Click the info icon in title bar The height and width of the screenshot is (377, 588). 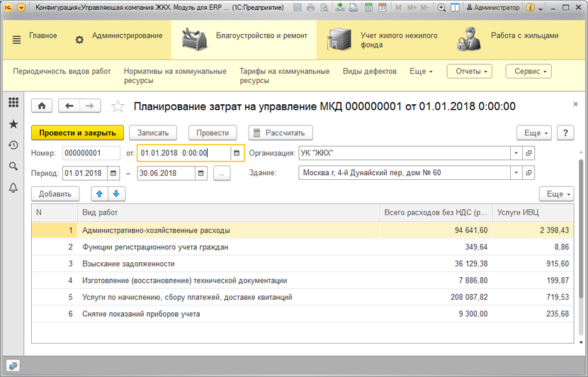pos(530,8)
